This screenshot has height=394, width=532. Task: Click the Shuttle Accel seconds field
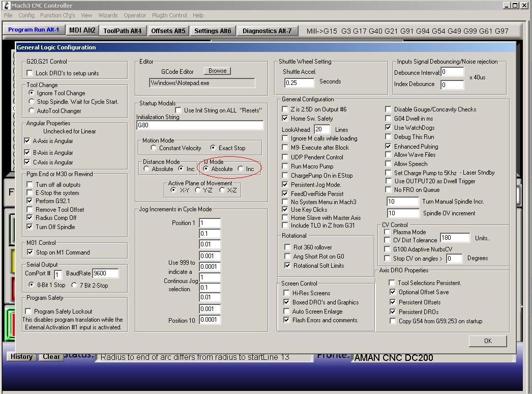(x=299, y=82)
